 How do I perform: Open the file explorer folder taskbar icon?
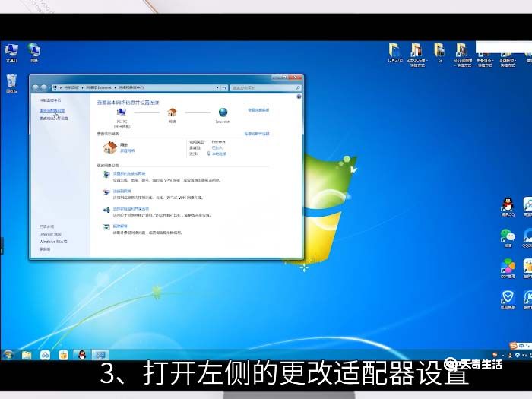[27, 355]
